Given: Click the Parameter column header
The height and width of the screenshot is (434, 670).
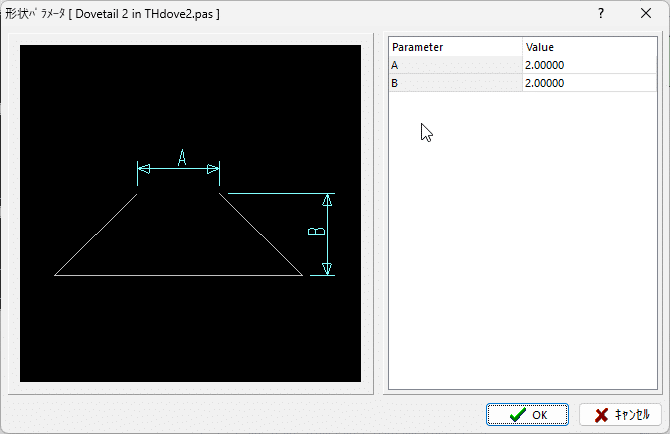Looking at the screenshot, I should [455, 47].
